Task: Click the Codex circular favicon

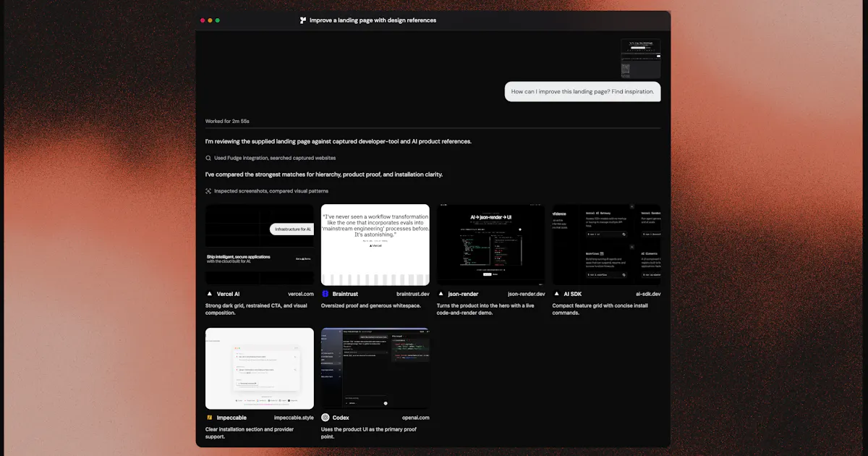Action: (325, 418)
